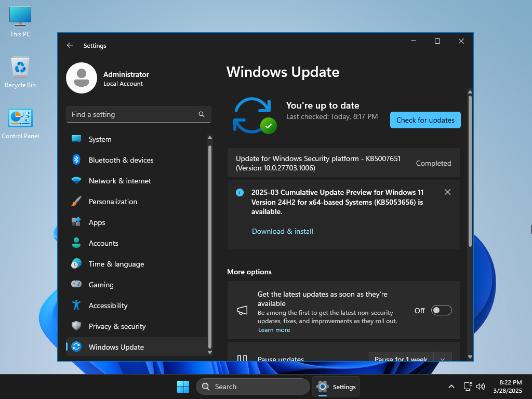Viewport: 532px width, 399px height.
Task: Show hidden icons in system tray
Action: point(451,387)
